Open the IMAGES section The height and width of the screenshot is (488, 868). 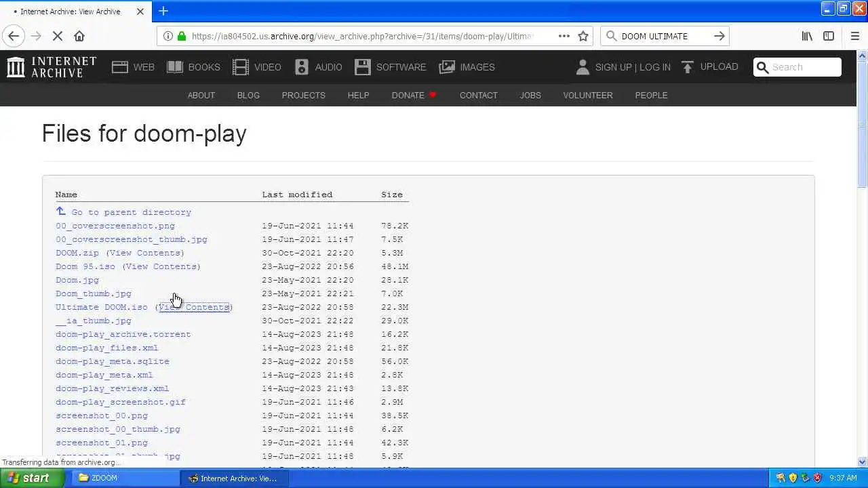point(467,66)
